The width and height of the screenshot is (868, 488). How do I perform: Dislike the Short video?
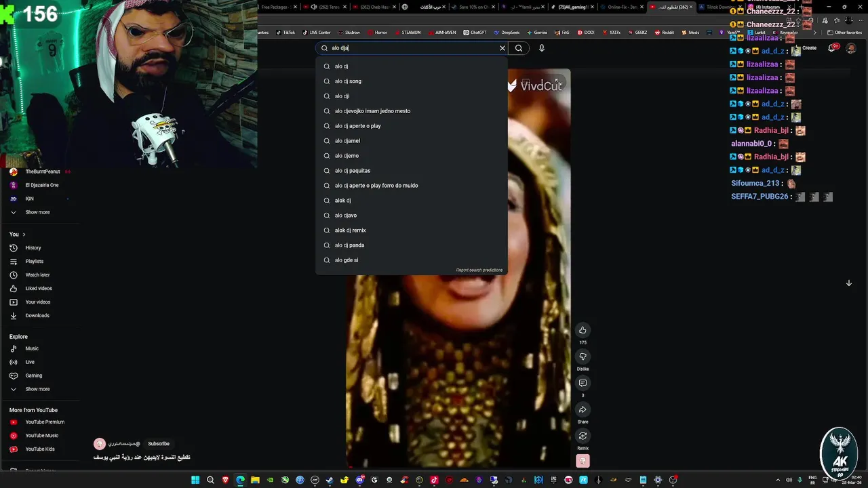point(583,357)
